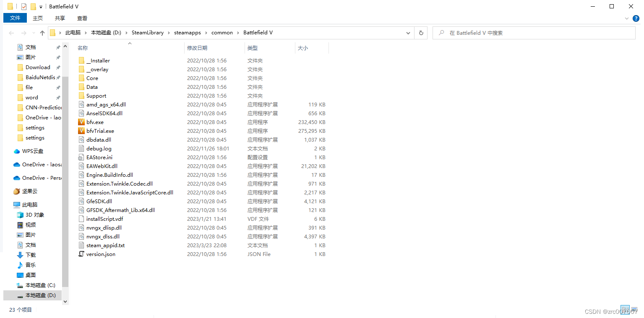This screenshot has width=644, height=318.
Task: Click the Up-to-parent-folder arrow icon
Action: pyautogui.click(x=42, y=32)
